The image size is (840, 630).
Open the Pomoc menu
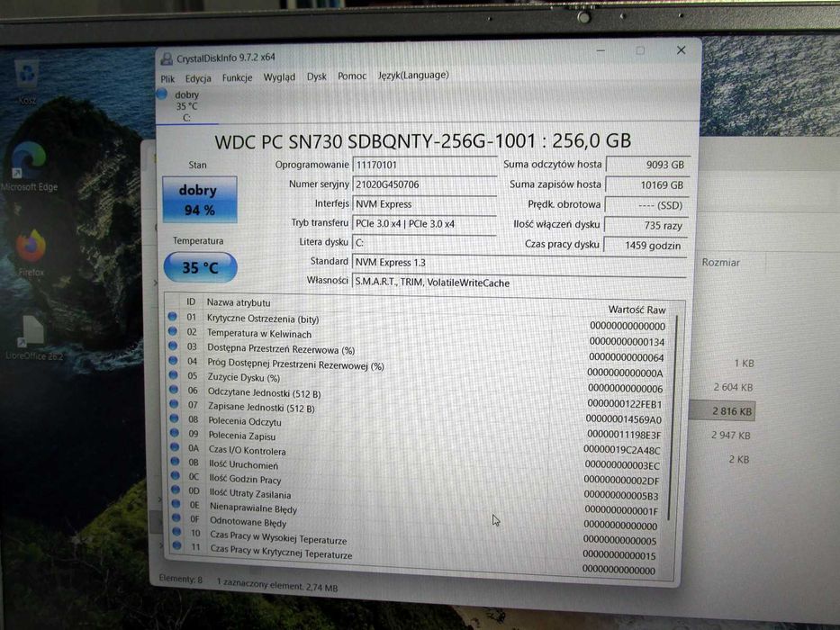click(x=352, y=76)
